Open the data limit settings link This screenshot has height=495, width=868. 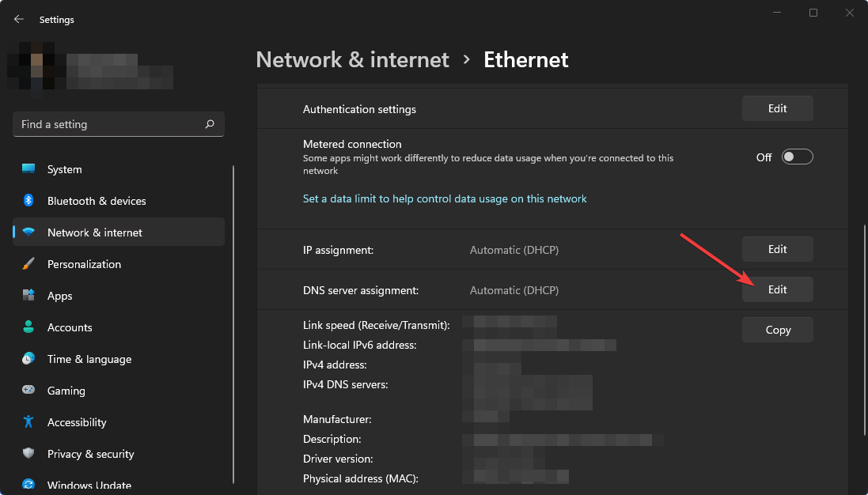445,198
